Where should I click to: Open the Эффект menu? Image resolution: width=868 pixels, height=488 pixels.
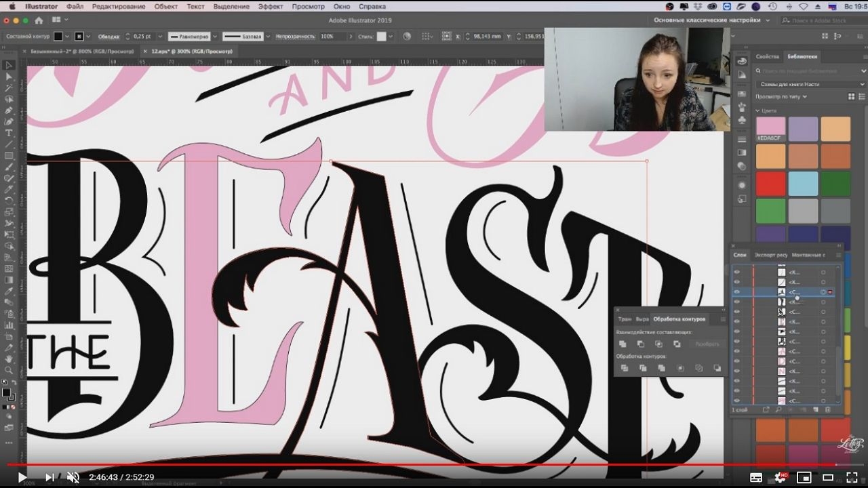click(x=271, y=6)
